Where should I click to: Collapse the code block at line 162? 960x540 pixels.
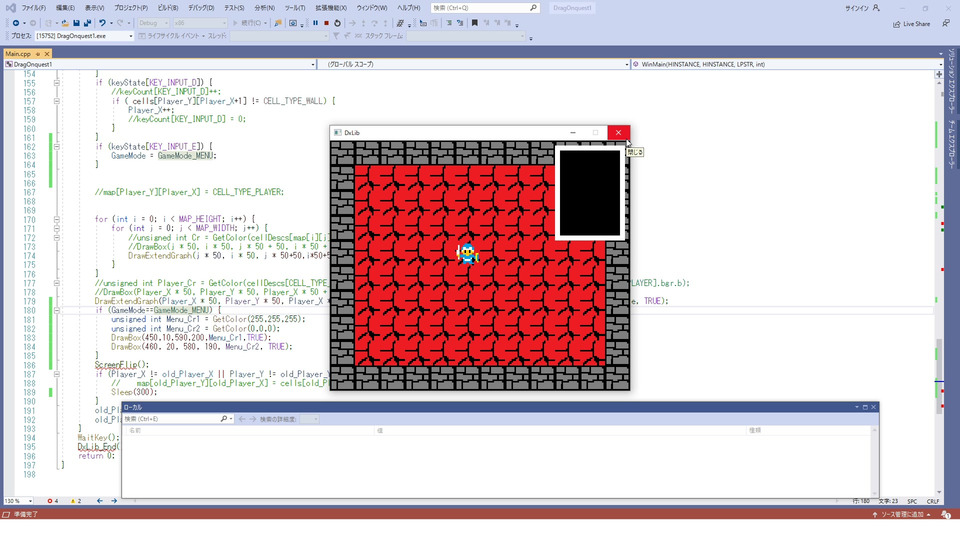56,147
